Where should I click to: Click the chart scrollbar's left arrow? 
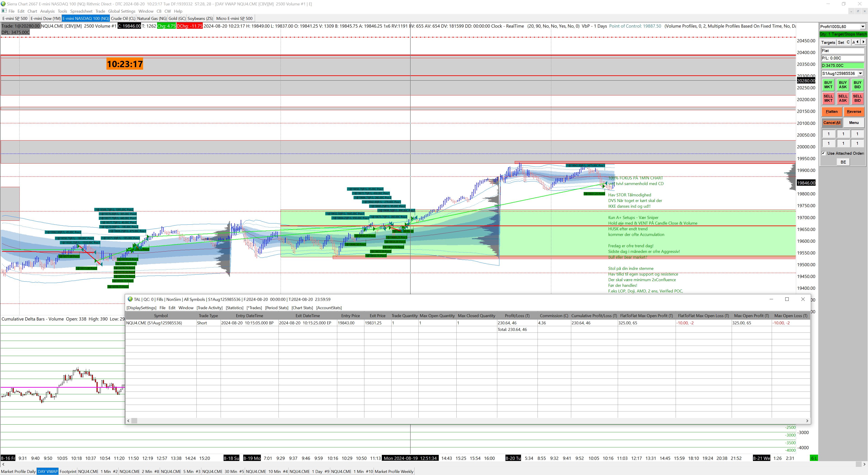coord(3,465)
